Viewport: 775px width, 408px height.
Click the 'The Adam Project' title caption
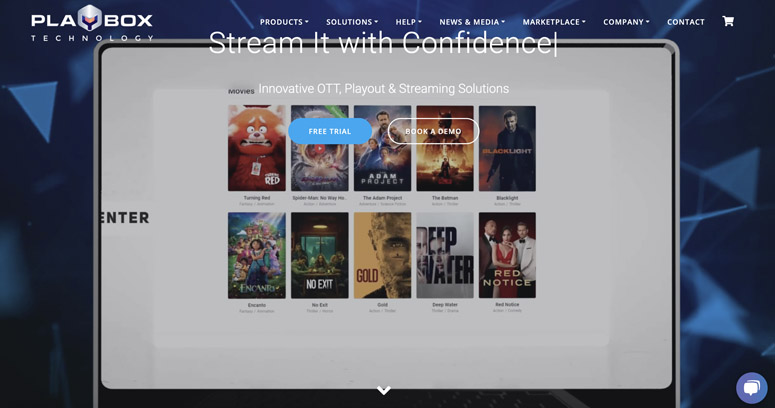tap(382, 198)
